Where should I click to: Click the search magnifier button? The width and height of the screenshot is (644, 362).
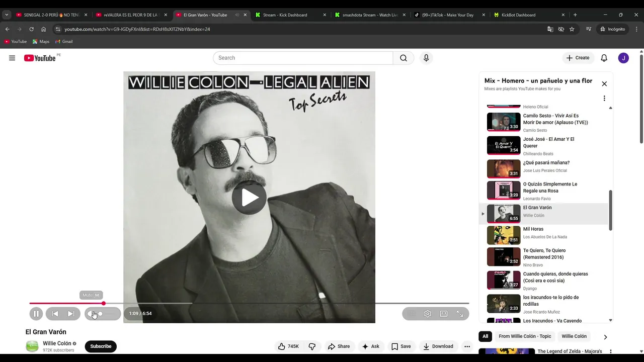tap(404, 58)
